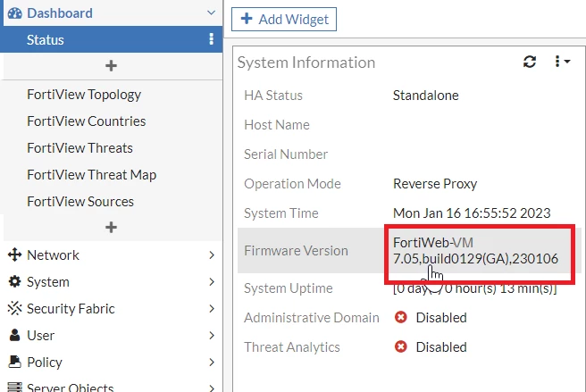Screen dimensions: 586x392
Task: Click the Reverse Proxy operation mode value
Action: coord(435,184)
